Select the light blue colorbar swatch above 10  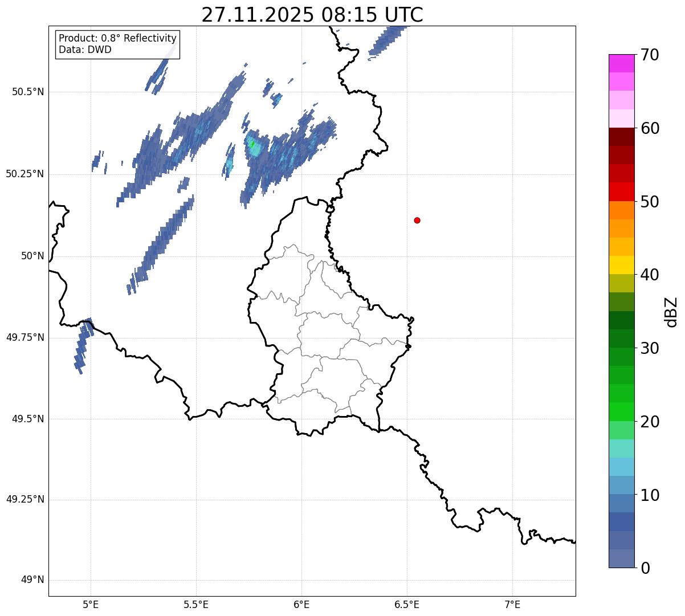coord(622,485)
